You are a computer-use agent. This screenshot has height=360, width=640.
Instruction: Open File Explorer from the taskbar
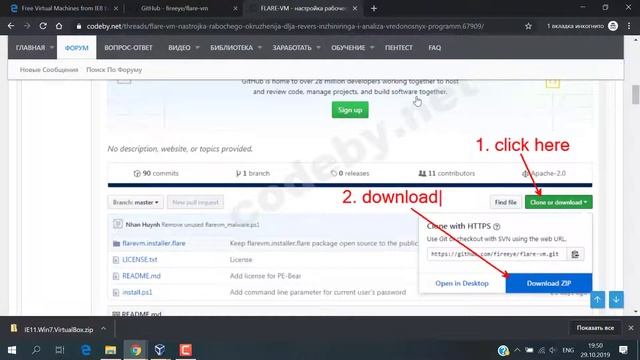[111, 350]
